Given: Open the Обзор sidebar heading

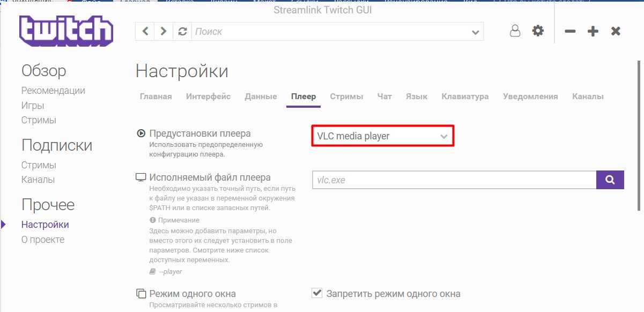Looking at the screenshot, I should 44,70.
